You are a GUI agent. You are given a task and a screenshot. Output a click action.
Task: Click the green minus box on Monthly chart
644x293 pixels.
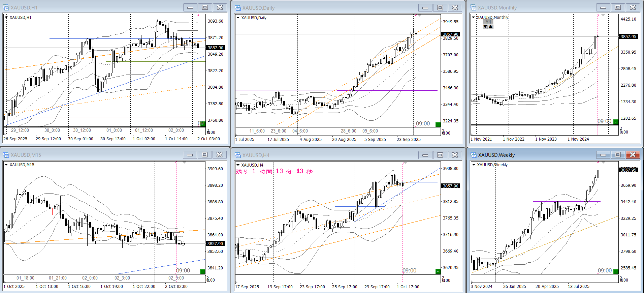[x=616, y=122]
